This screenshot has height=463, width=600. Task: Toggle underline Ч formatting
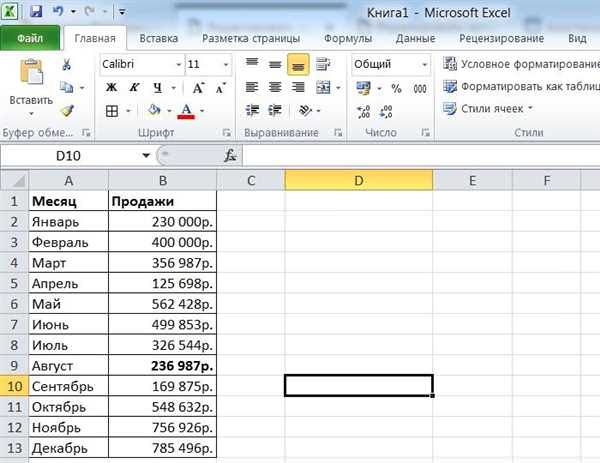pyautogui.click(x=157, y=88)
